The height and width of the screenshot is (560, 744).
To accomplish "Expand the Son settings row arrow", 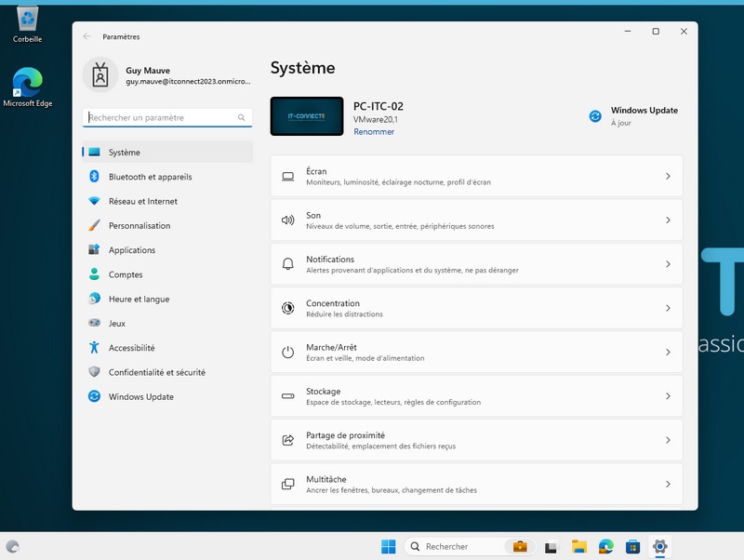I will pyautogui.click(x=668, y=220).
